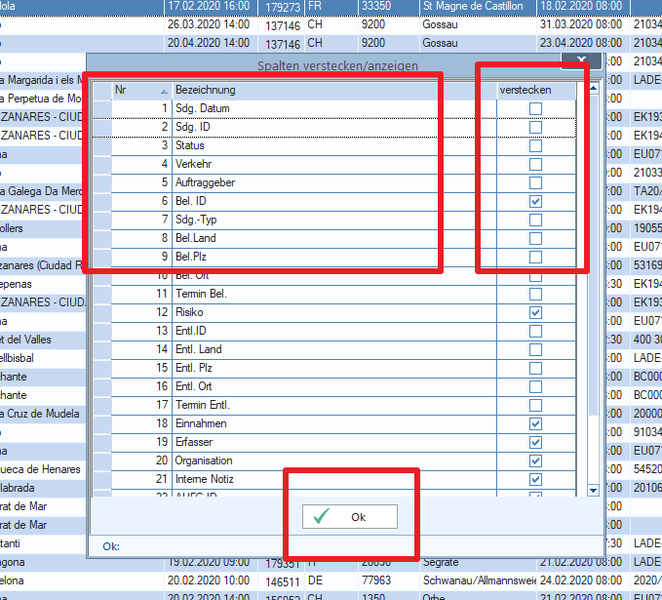Select the 'Status' row

pos(334,146)
